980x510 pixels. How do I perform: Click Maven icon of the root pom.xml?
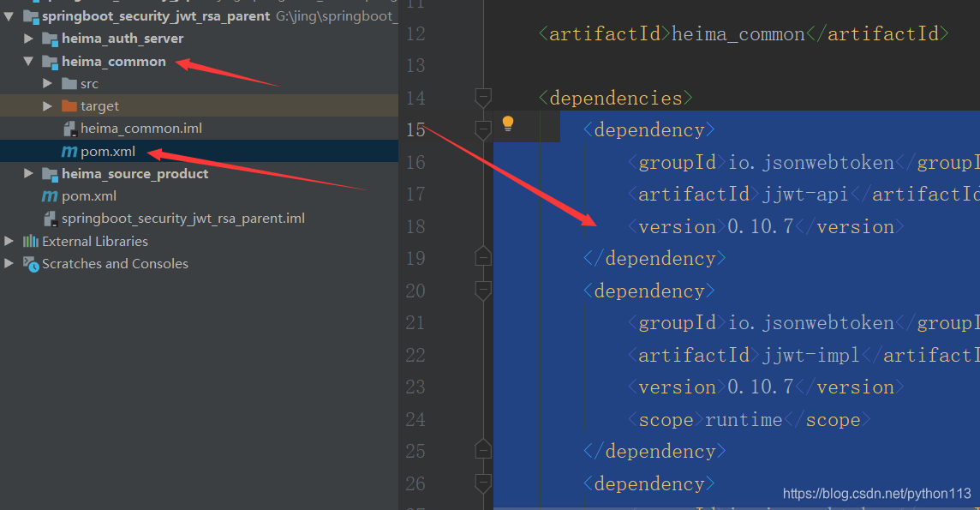click(x=50, y=196)
